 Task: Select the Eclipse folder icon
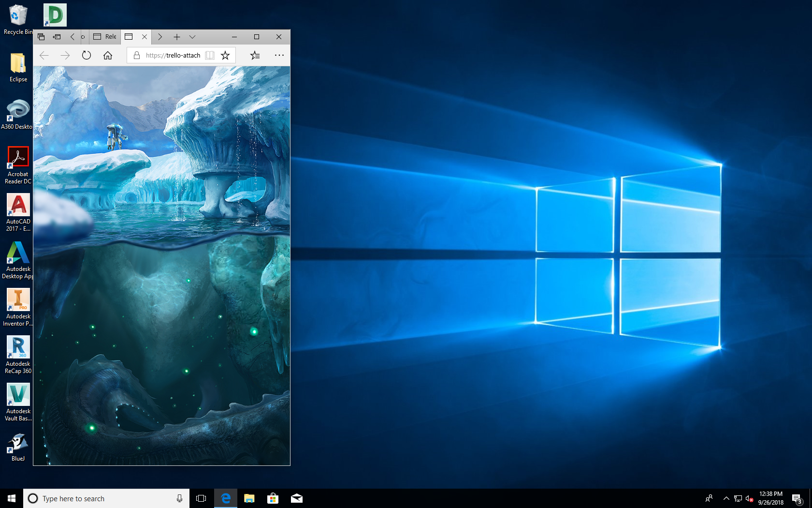[x=18, y=68]
